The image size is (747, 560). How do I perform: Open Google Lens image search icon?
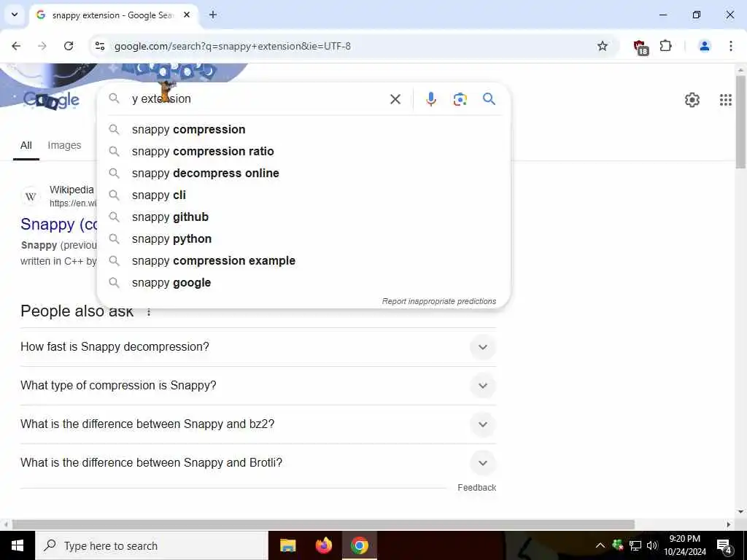point(460,99)
